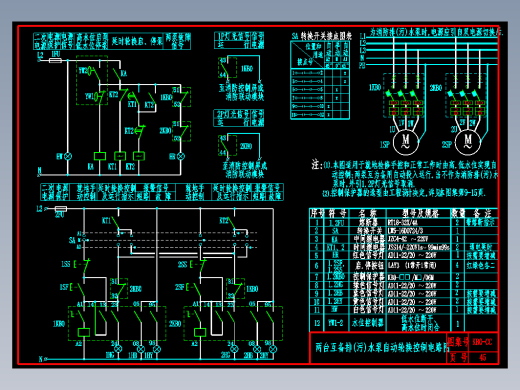The image size is (520, 390).
Task: Click the SA switch label
Action: tap(72, 240)
